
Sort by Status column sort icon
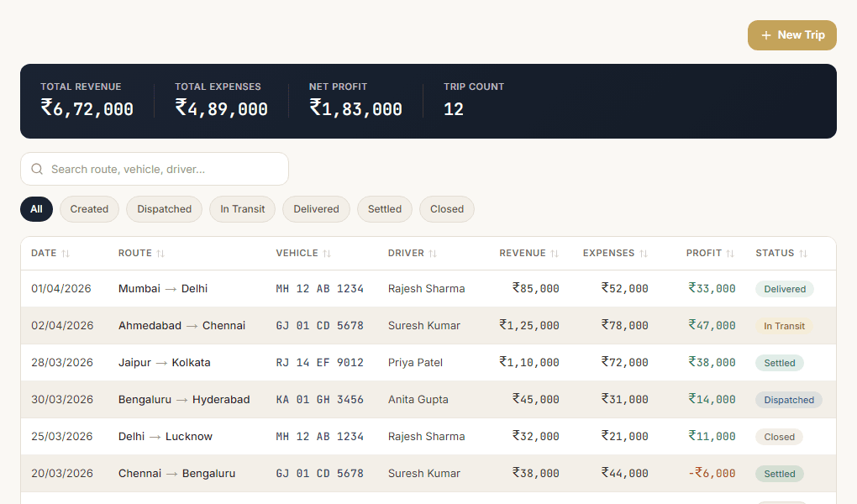[803, 254]
